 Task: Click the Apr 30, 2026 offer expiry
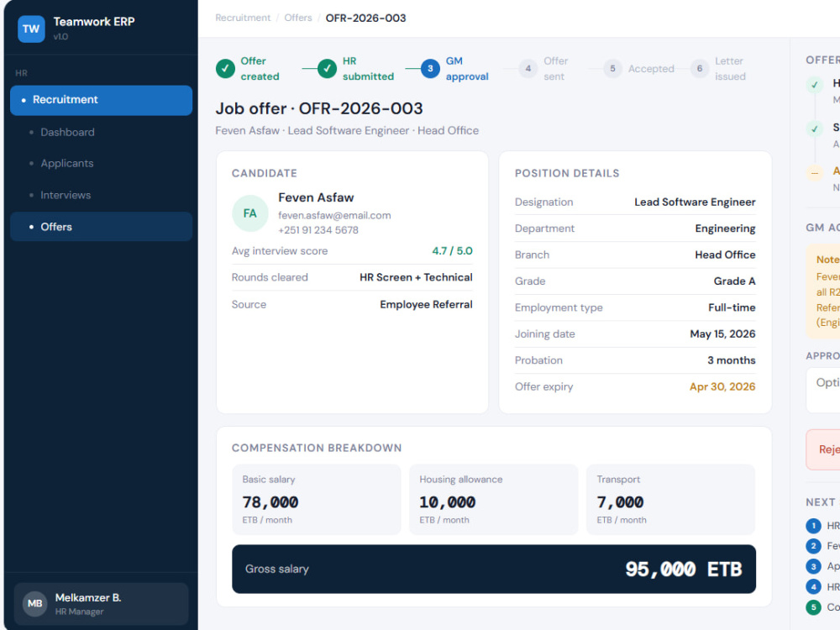722,386
